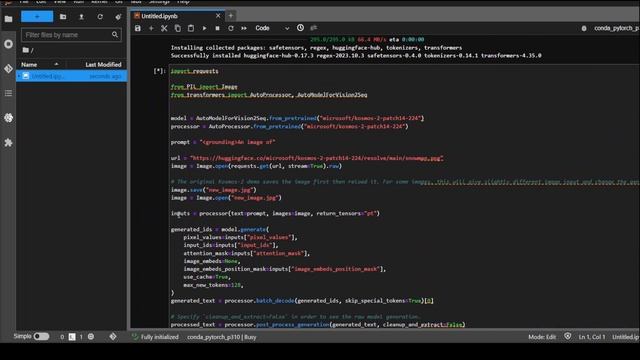Switch kernel via conda_pytorch_p name
This screenshot has height=360, width=640.
pos(616,28)
